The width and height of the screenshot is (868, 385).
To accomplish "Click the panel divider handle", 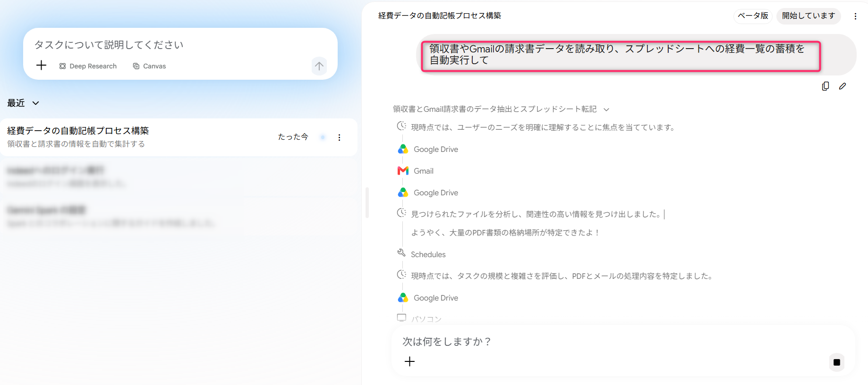I will [367, 203].
